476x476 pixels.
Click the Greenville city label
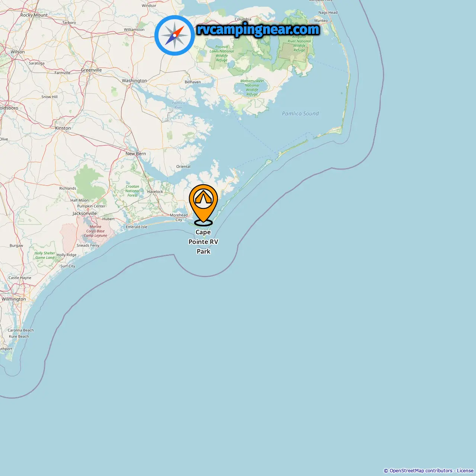[91, 70]
